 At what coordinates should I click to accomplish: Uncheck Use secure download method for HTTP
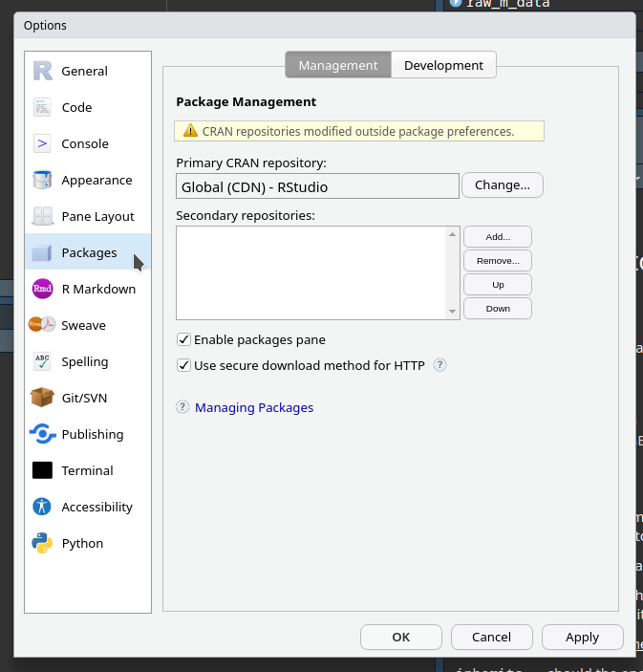click(183, 365)
